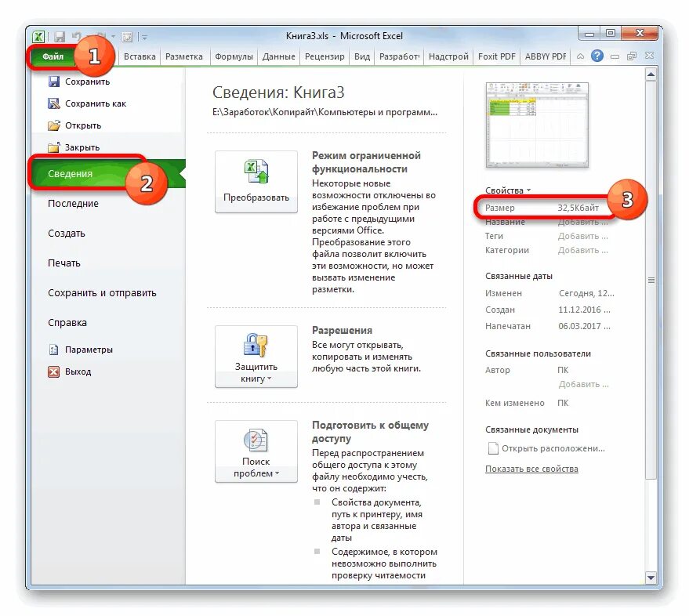The image size is (689, 616).
Task: Click the Открыть folder icon
Action: 53,125
